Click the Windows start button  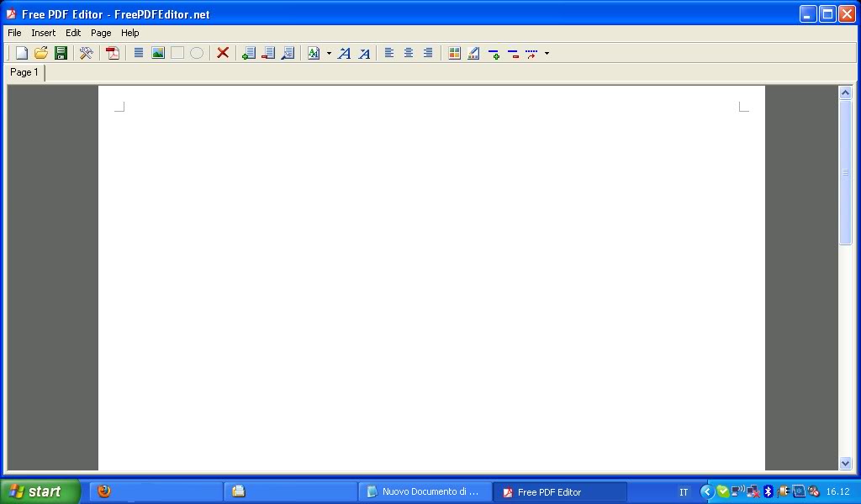40,491
